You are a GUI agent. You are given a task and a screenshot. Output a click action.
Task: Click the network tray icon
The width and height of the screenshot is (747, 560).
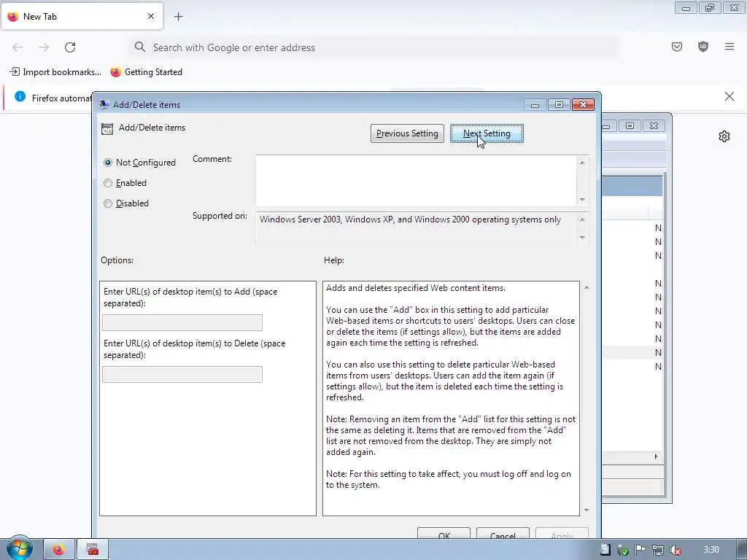pyautogui.click(x=658, y=550)
